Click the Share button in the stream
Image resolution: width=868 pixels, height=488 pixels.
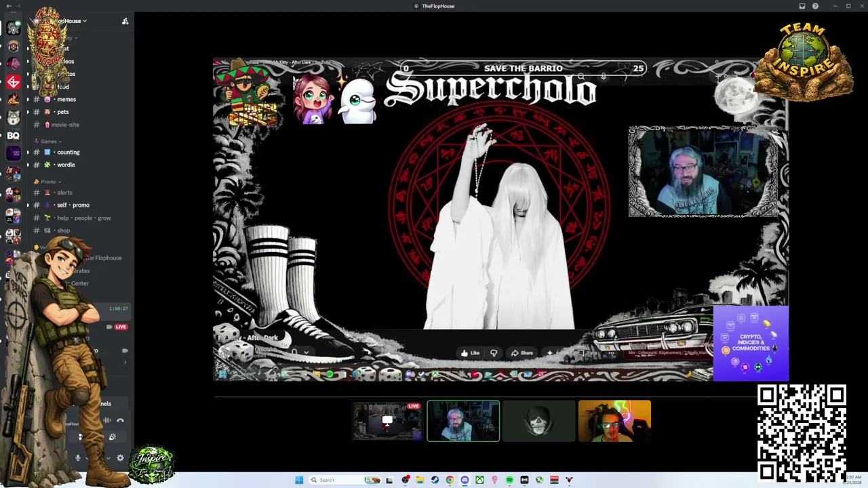click(521, 352)
